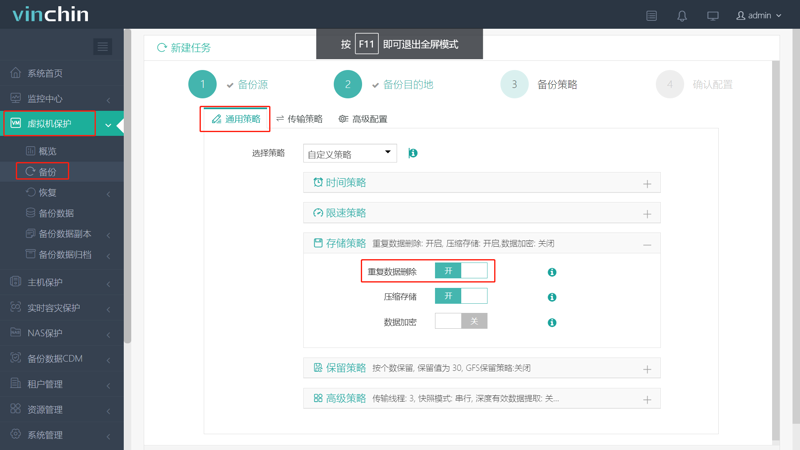This screenshot has width=800, height=450.
Task: Expand the 限速策略 section
Action: 482,213
